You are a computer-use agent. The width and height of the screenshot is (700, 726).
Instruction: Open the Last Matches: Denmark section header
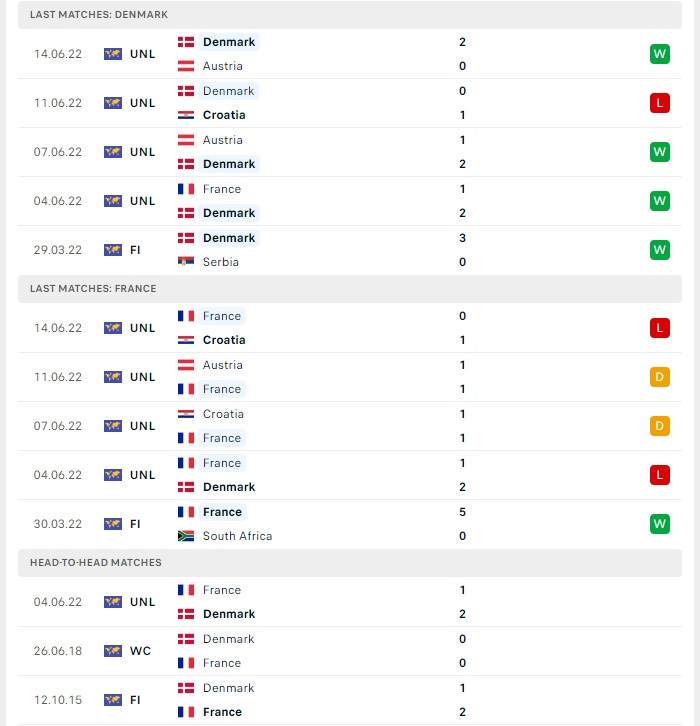(x=350, y=15)
